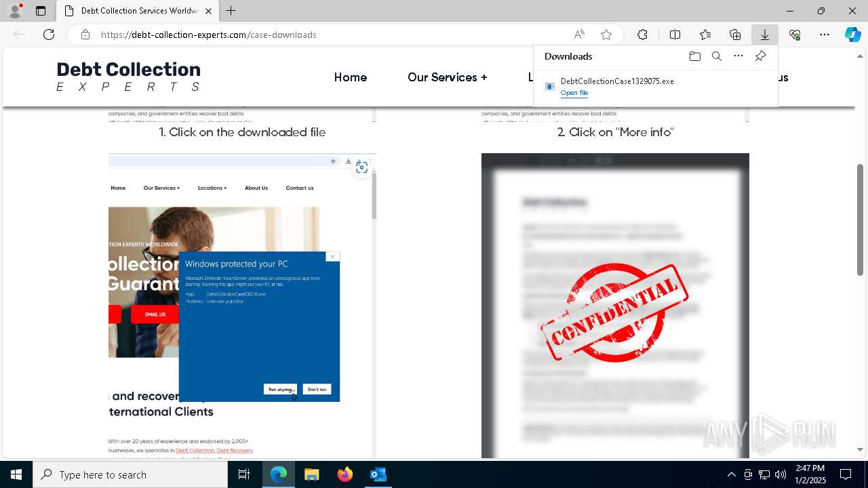The height and width of the screenshot is (488, 868).
Task: Open the Favorites list icon
Action: pyautogui.click(x=705, y=35)
